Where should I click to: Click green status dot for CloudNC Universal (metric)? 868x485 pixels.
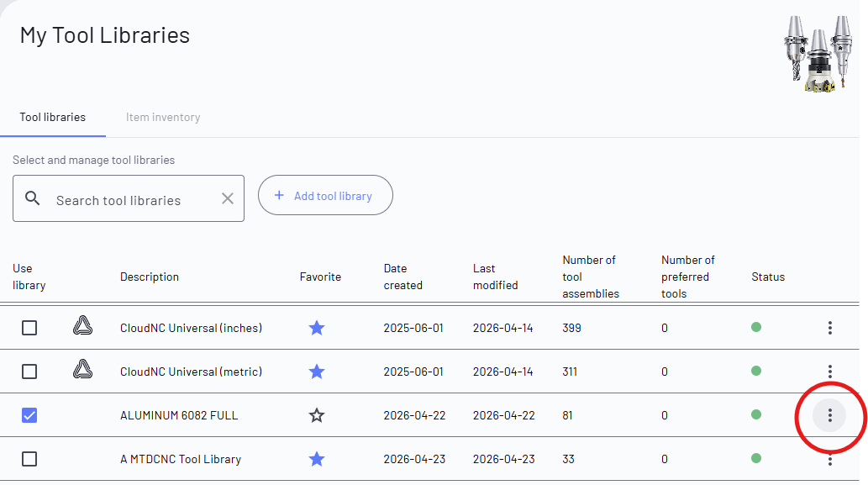[x=756, y=371]
